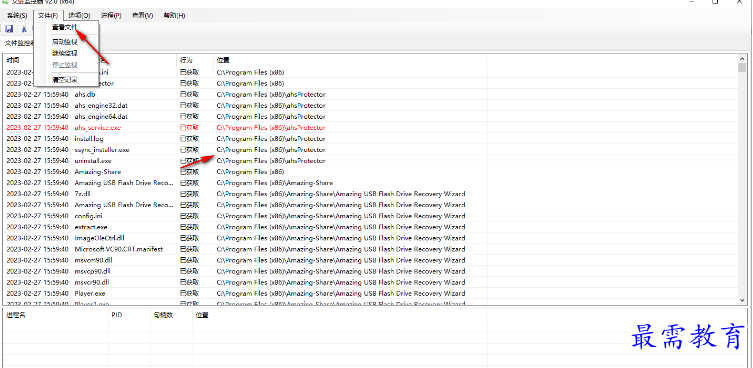Image resolution: width=753 pixels, height=368 pixels.
Task: Click the file list vertical scrollbar thumb
Action: pyautogui.click(x=742, y=68)
